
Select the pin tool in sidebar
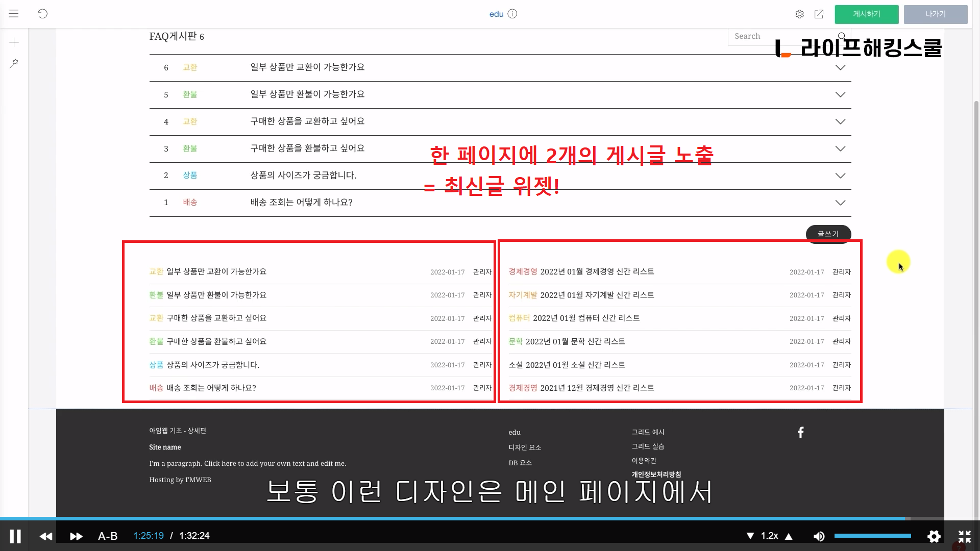coord(14,63)
